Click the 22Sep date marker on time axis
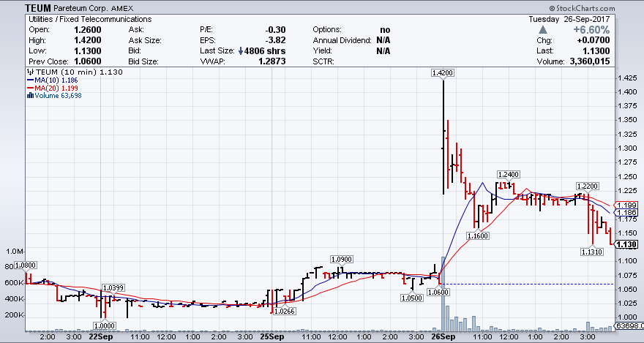The width and height of the screenshot is (644, 343). point(100,337)
